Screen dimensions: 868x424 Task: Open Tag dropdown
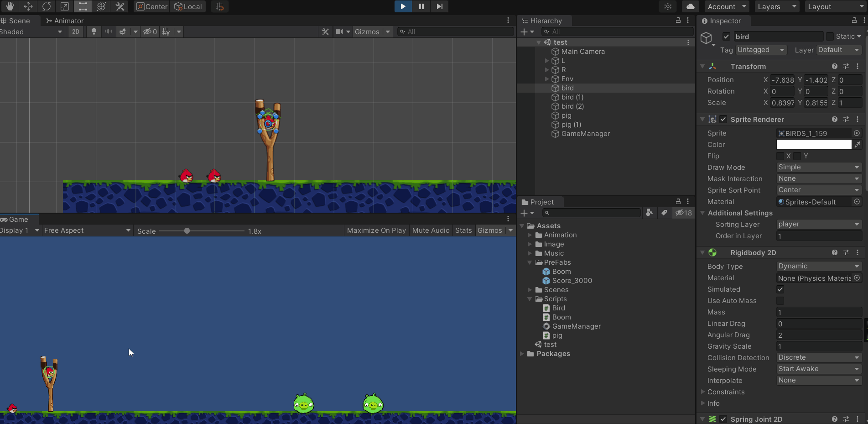761,50
